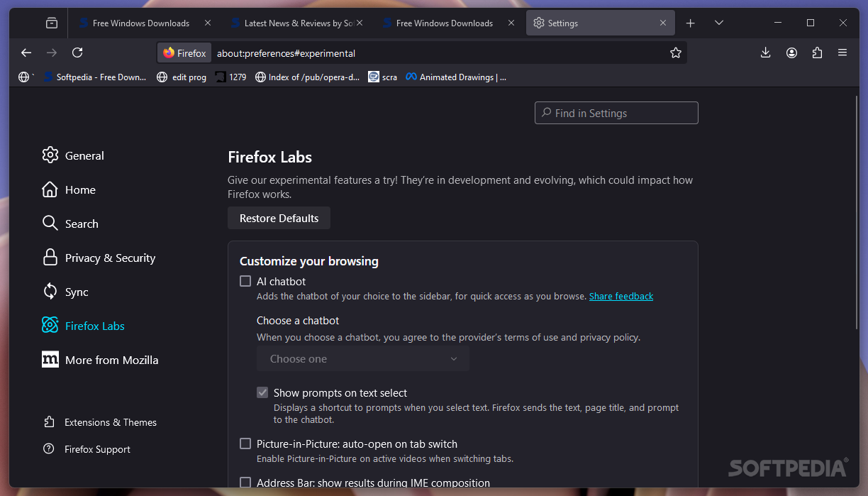Click the Firefox Labs atom icon
This screenshot has height=496, width=868.
pos(50,326)
